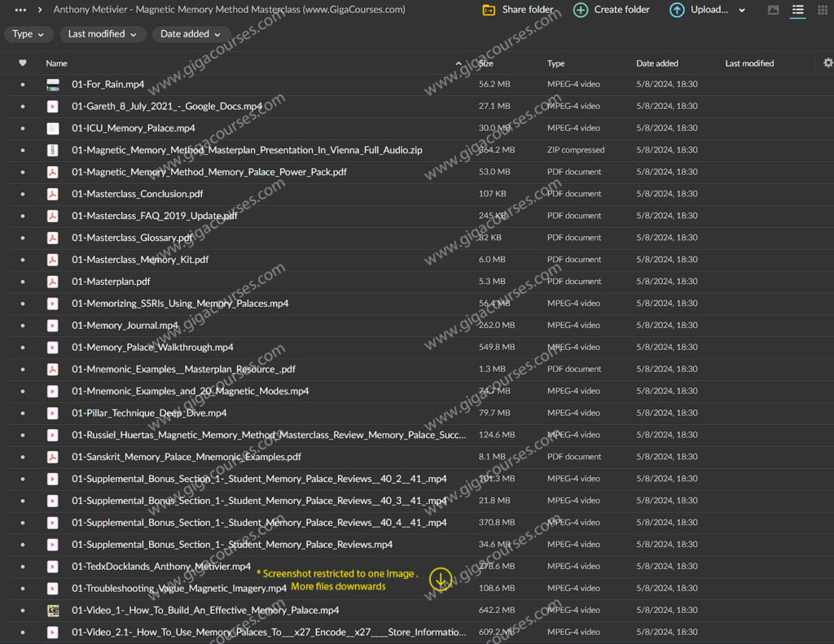
Task: Sort by the Last modified column header
Action: pyautogui.click(x=749, y=64)
